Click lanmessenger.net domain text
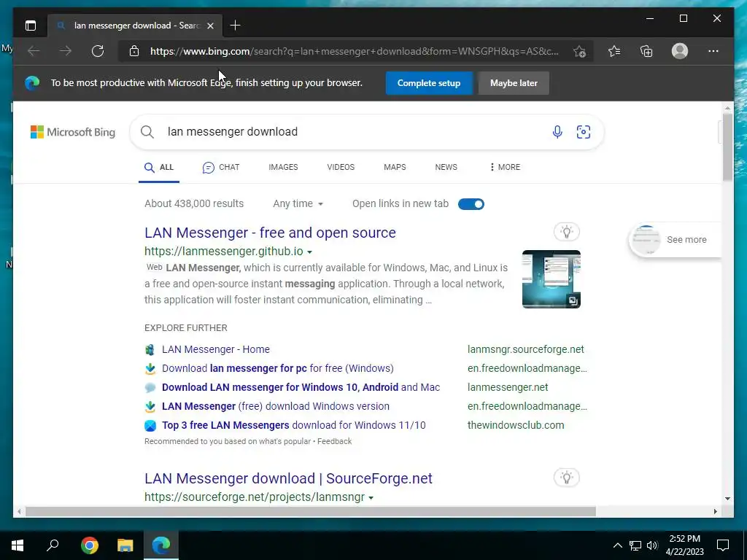 (508, 387)
